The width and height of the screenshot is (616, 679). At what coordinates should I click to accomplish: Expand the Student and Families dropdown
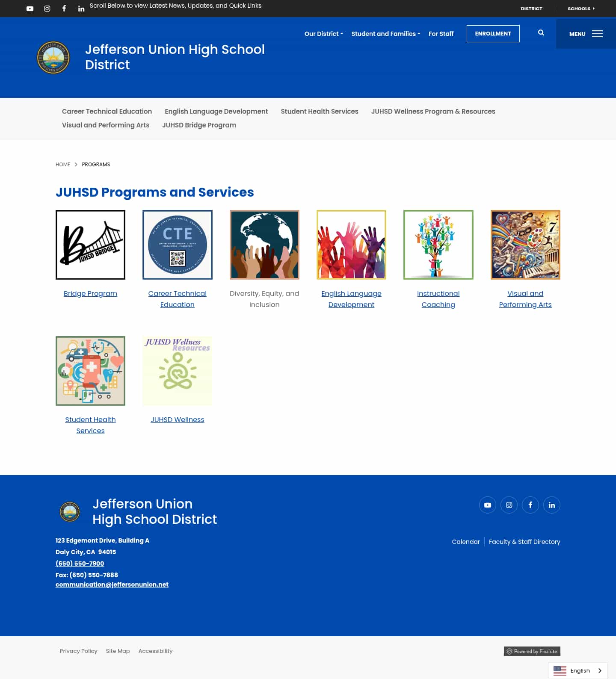pos(386,34)
